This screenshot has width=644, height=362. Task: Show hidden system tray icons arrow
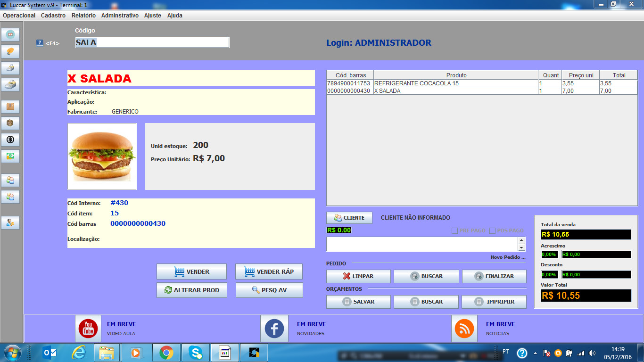pyautogui.click(x=535, y=353)
